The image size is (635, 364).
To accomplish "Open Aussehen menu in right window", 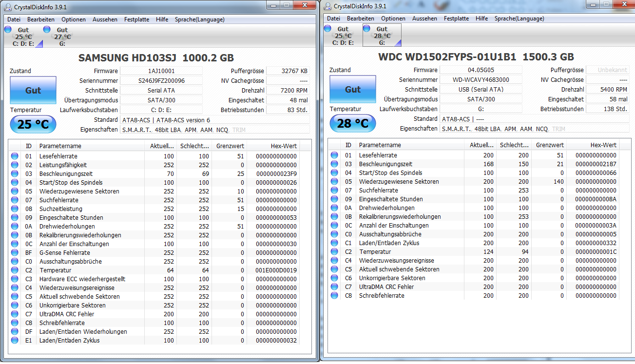I will click(x=424, y=19).
